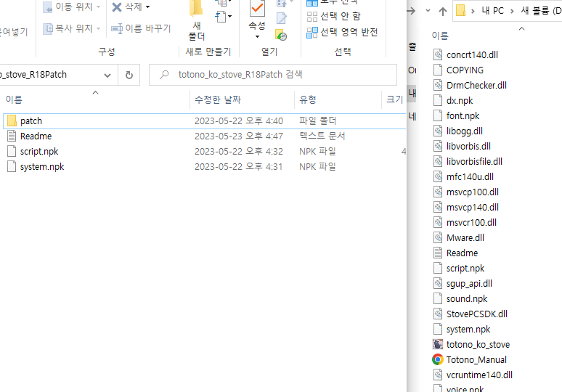Open the address bar history dropdown
The width and height of the screenshot is (562, 392).
pos(107,75)
